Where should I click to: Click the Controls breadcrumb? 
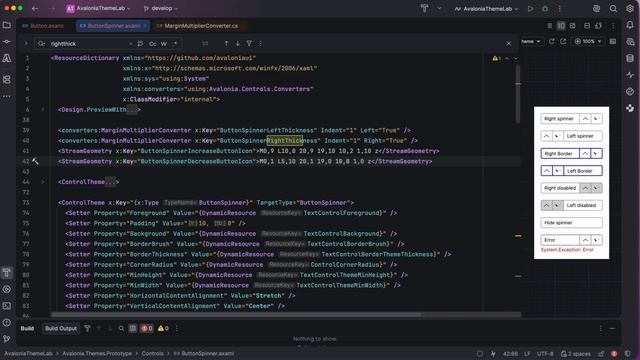(153, 353)
